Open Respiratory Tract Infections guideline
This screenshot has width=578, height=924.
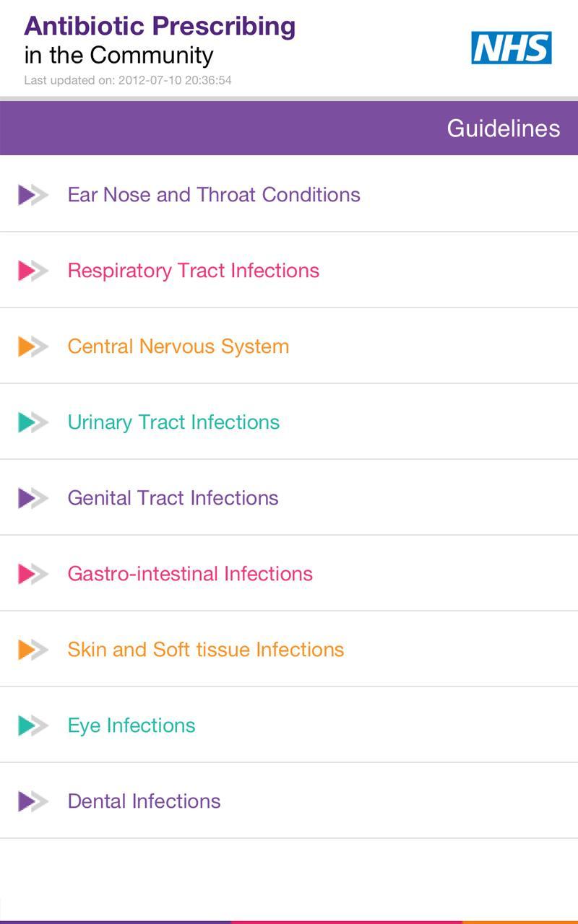194,271
